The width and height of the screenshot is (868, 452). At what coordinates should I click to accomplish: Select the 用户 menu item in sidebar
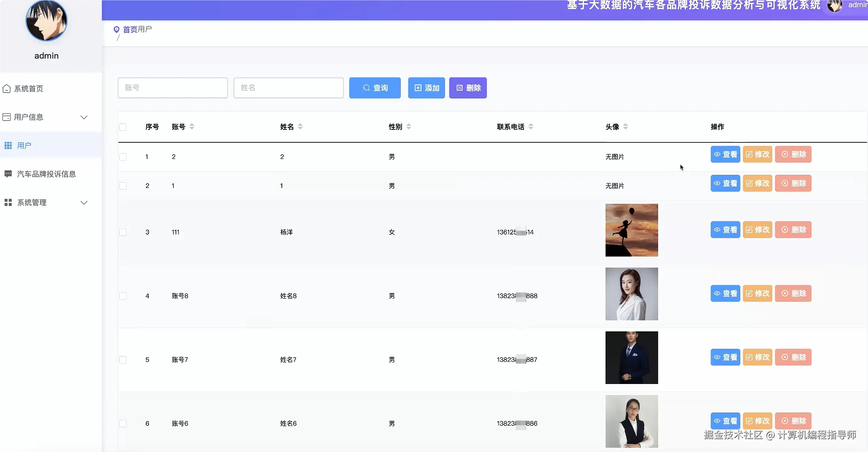[x=25, y=145]
